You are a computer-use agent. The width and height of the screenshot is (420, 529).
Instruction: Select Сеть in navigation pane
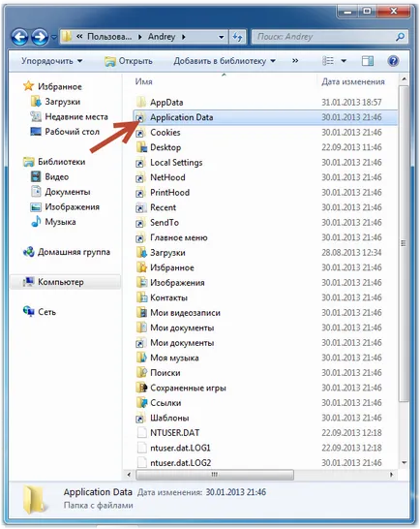pos(46,312)
